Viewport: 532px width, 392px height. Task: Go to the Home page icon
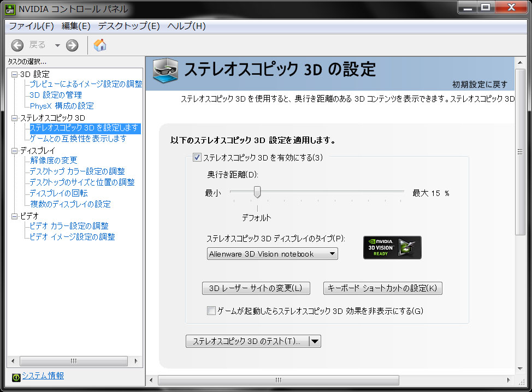tap(100, 45)
